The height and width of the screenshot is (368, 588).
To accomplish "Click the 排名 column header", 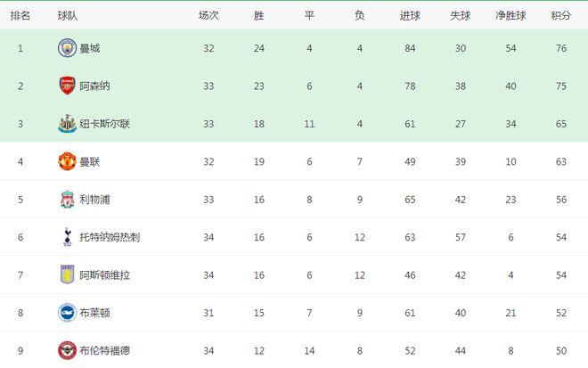I will click(21, 15).
